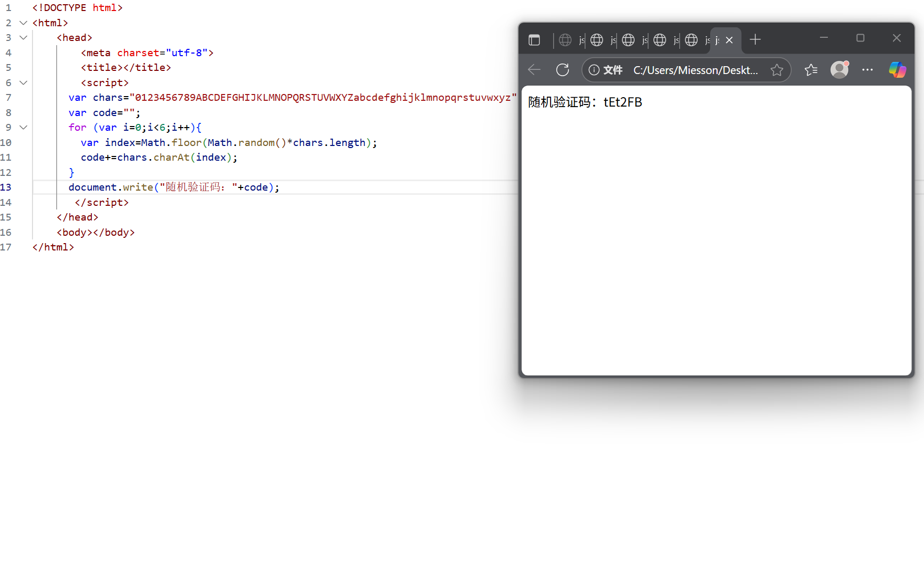
Task: Click line number 17 in the gutter
Action: [6, 247]
